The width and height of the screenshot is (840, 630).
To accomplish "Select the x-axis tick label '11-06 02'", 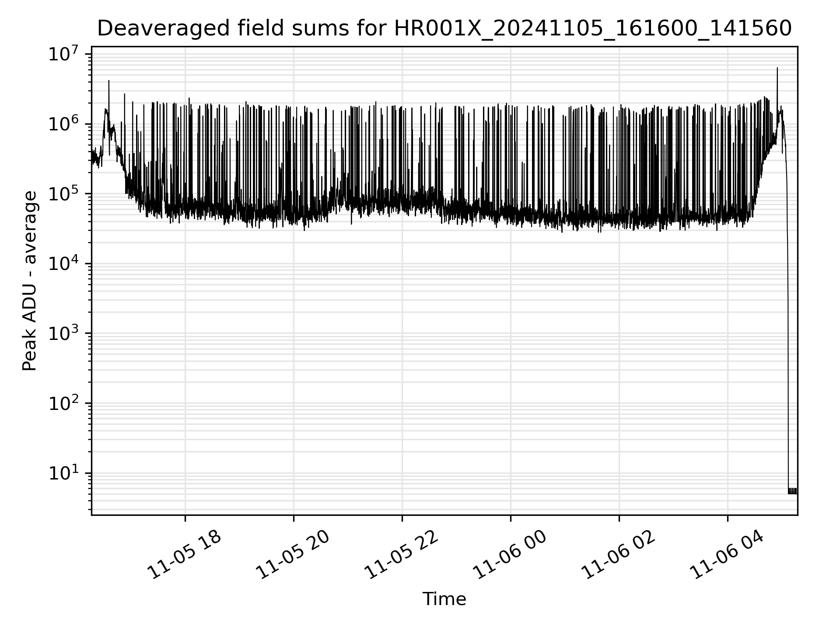I will (619, 555).
